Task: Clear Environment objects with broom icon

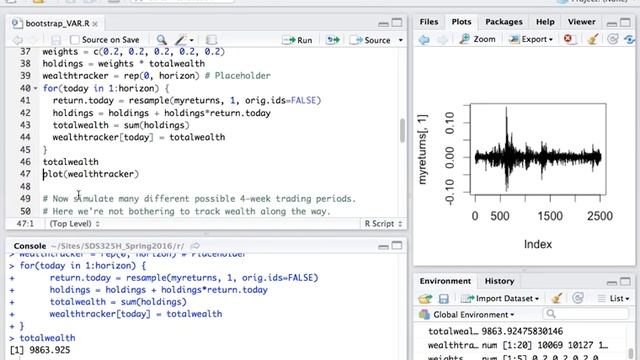Action: click(x=557, y=298)
